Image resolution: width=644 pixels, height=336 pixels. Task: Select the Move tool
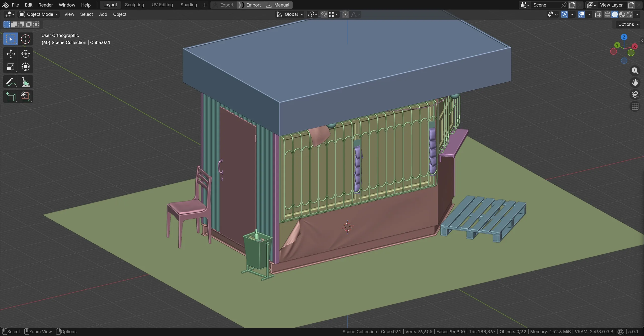point(11,54)
